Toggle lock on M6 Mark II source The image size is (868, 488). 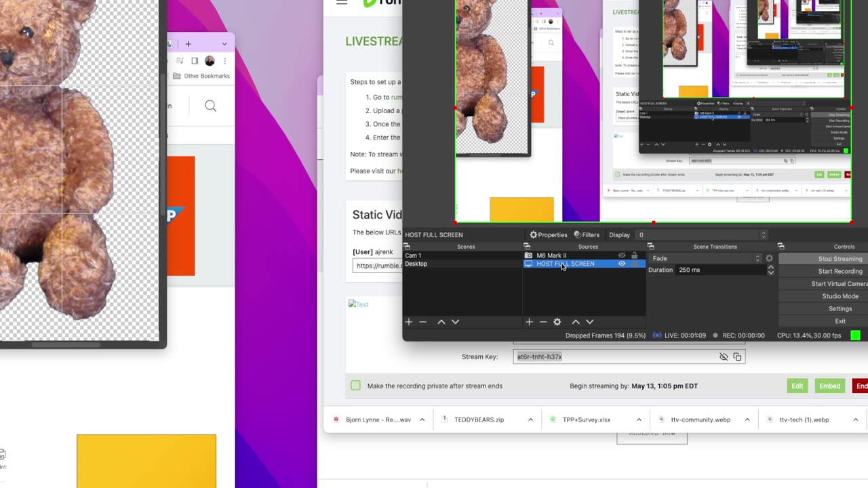(634, 256)
